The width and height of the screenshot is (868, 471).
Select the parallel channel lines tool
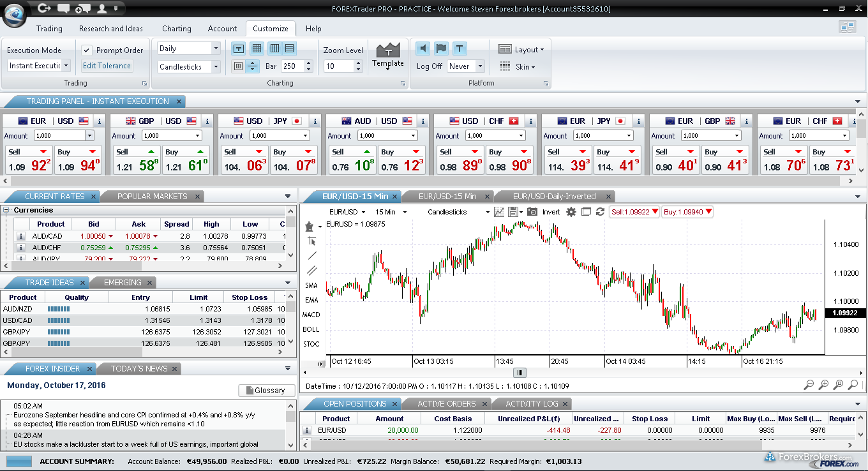(x=311, y=270)
